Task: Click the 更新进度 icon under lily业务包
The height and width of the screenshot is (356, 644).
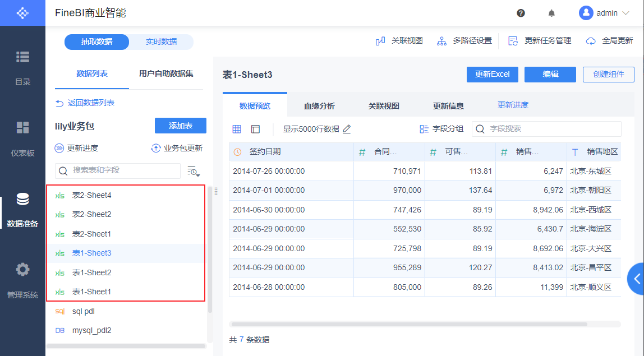Action: click(x=59, y=148)
